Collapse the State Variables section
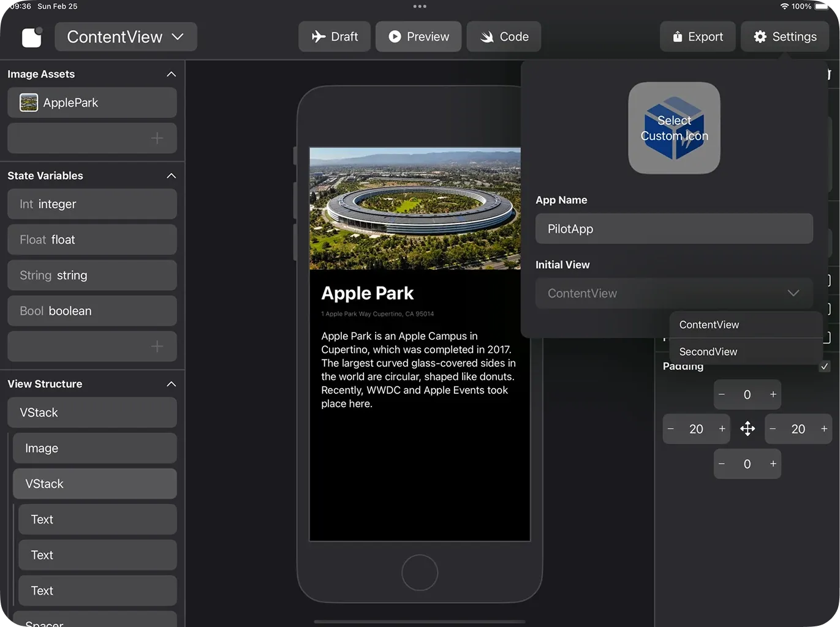 (171, 176)
